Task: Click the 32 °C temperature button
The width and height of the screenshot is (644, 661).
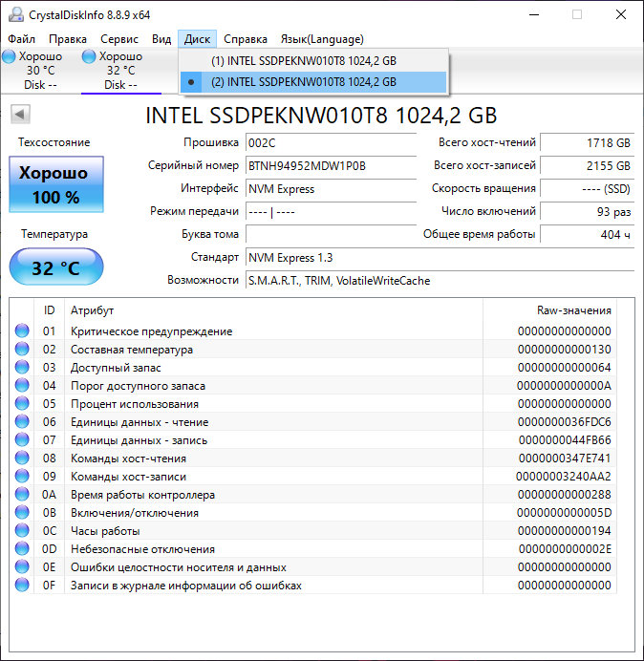Action: (56, 267)
